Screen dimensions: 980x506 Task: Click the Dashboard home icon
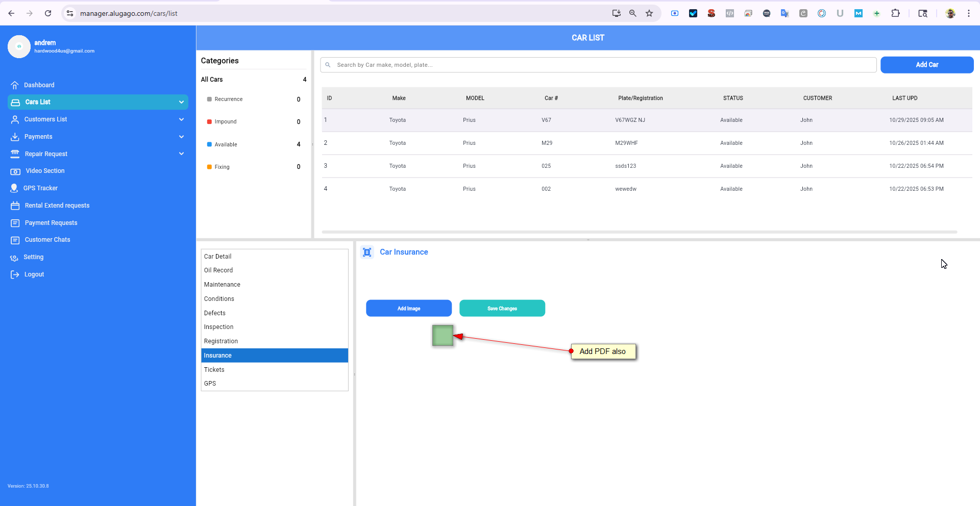click(15, 85)
